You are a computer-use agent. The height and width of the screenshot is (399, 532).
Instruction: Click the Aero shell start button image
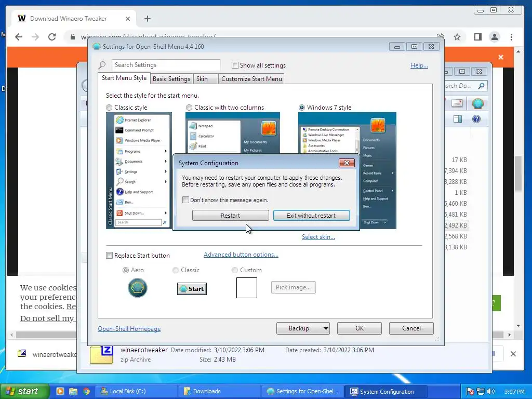pos(137,288)
